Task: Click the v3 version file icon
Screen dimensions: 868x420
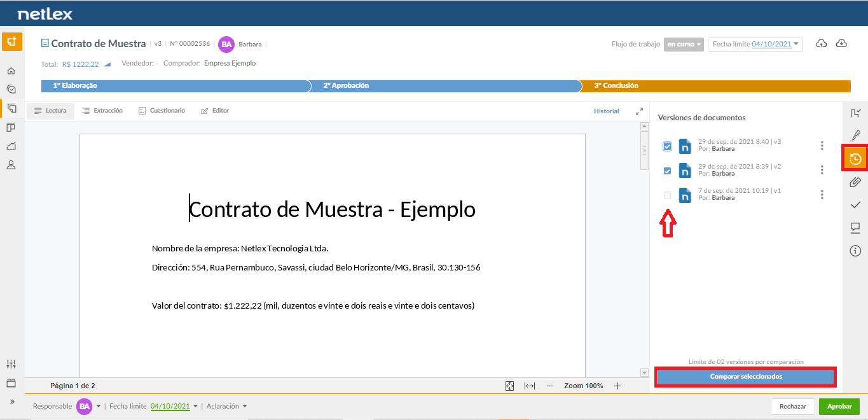Action: tap(685, 146)
